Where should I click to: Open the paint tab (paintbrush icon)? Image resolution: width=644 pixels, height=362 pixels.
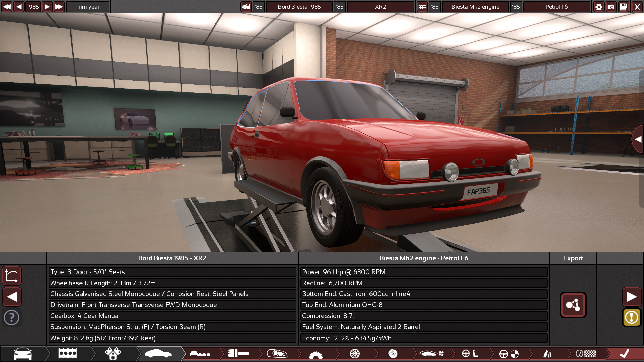tap(239, 354)
